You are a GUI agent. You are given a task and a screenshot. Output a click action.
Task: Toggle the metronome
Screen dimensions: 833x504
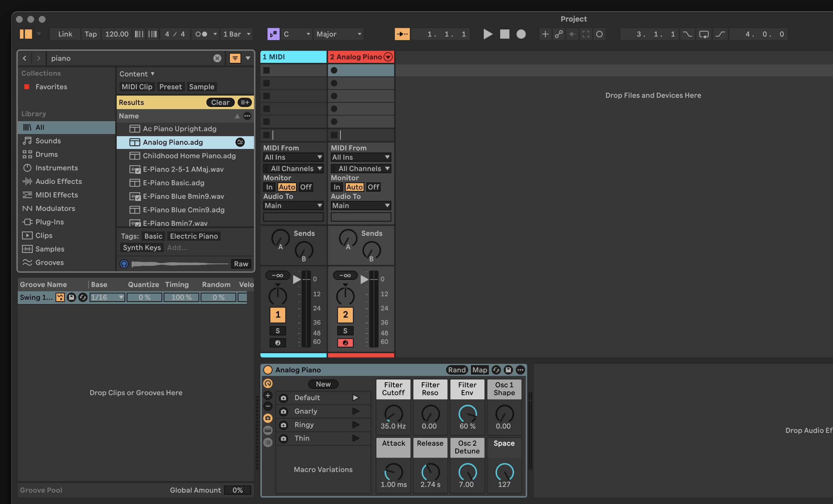pyautogui.click(x=201, y=34)
